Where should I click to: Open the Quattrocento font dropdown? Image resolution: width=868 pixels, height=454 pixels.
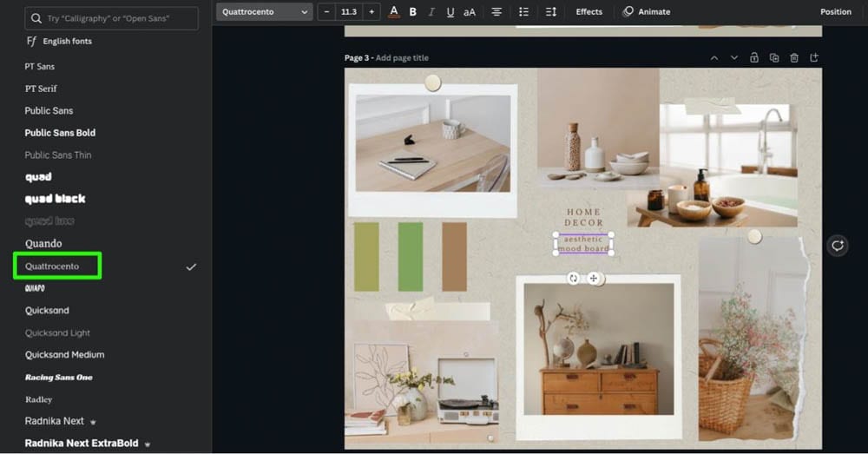pos(265,12)
